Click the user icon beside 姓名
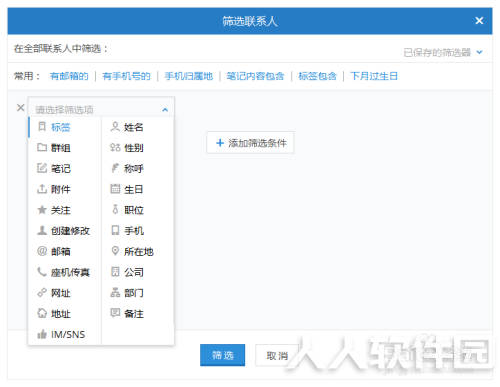This screenshot has height=387, width=500. (x=115, y=127)
